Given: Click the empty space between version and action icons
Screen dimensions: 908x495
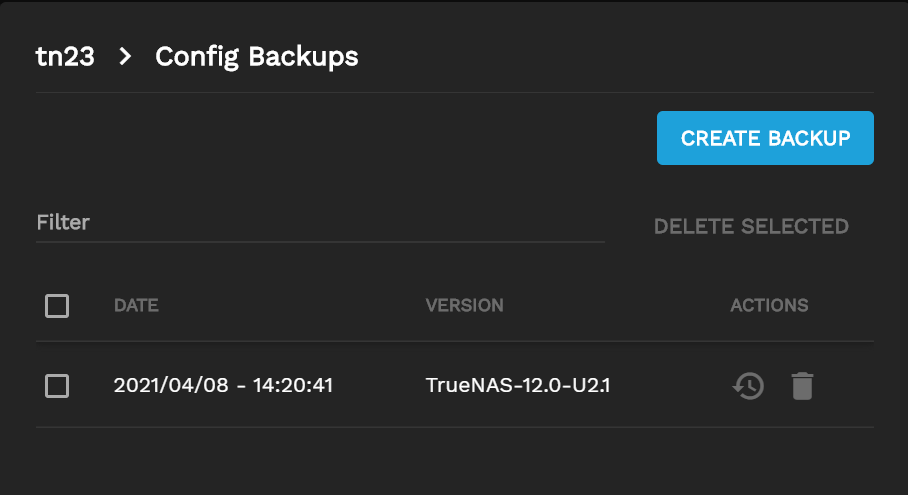Looking at the screenshot, I should coord(670,385).
